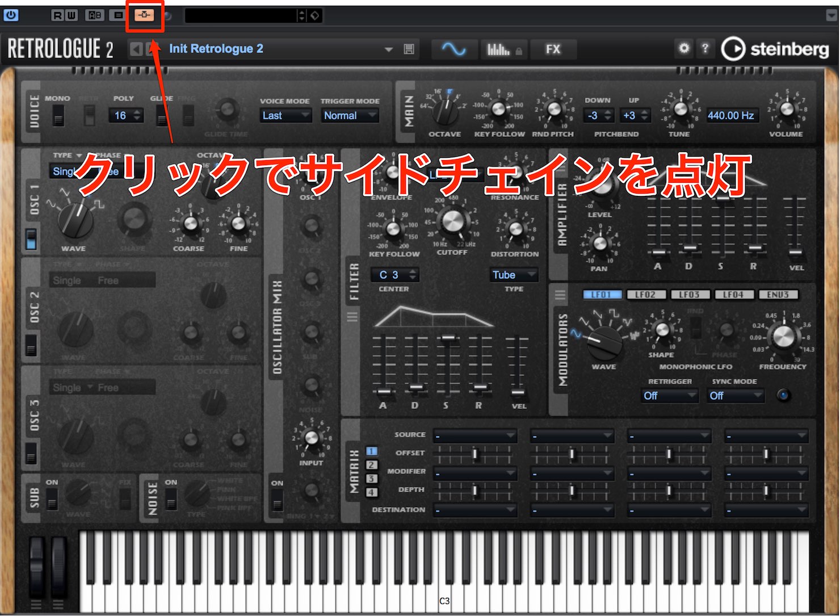
Task: Toggle the OSC 1 on/off switch
Action: click(32, 239)
